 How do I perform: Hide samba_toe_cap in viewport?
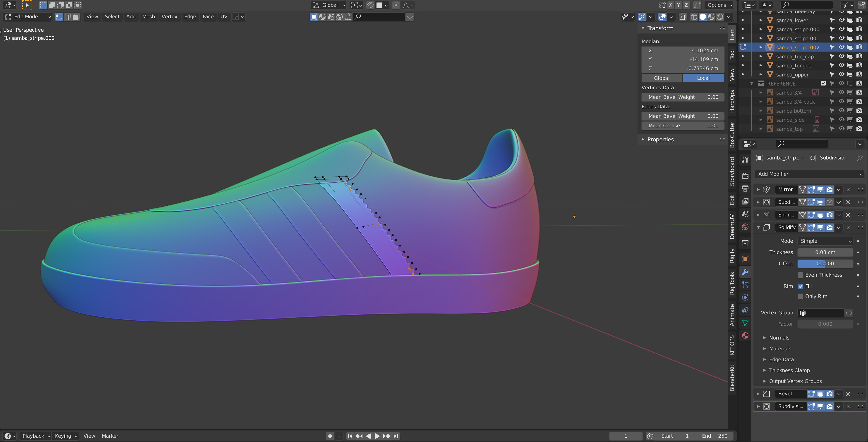(841, 56)
